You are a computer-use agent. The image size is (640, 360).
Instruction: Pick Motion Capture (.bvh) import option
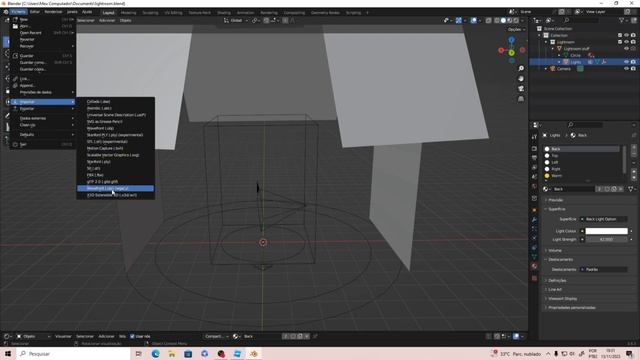click(x=116, y=148)
